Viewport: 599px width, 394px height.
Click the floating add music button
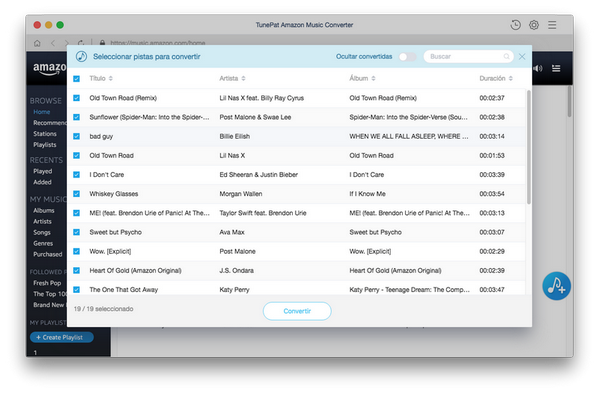pos(556,286)
